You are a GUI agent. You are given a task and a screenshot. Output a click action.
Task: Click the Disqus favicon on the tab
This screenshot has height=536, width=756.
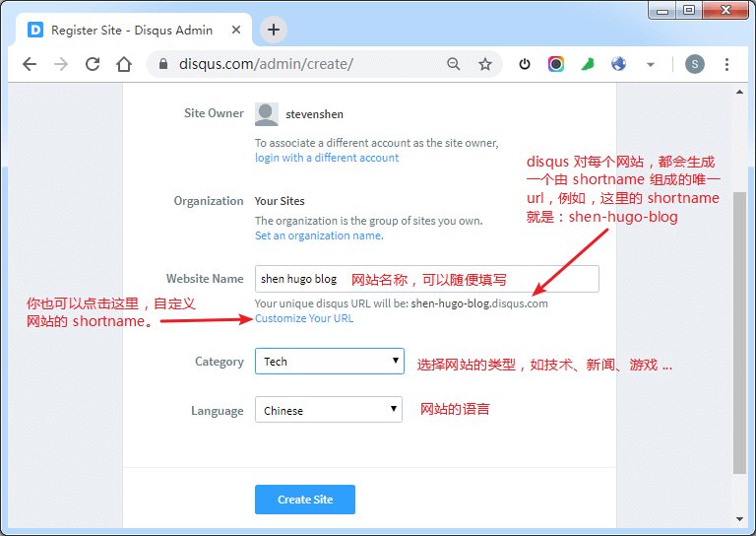point(35,30)
